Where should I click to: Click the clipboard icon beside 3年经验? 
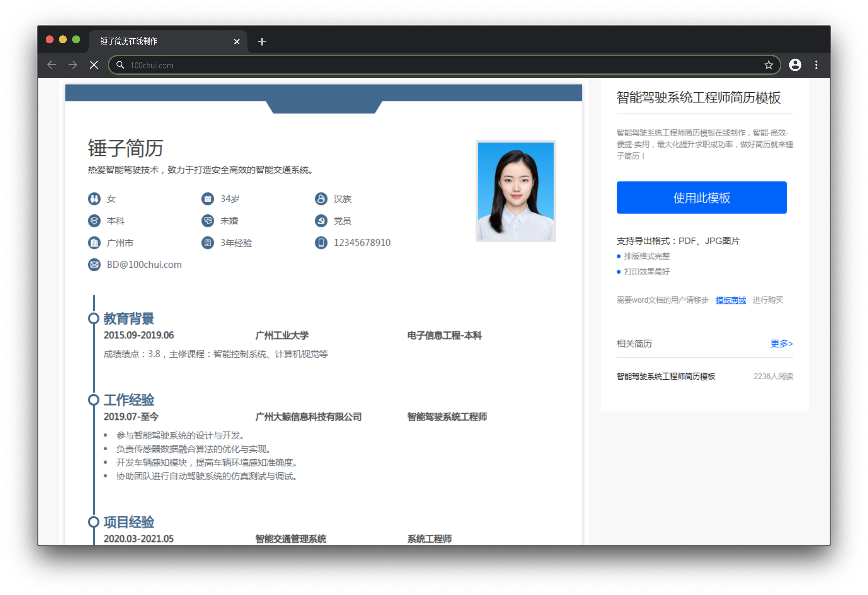click(x=208, y=243)
